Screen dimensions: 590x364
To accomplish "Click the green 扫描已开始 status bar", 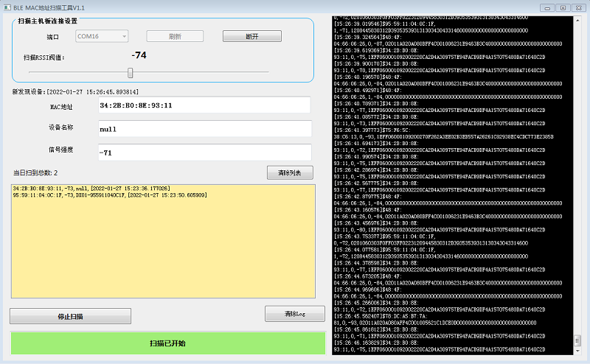I will click(x=168, y=343).
